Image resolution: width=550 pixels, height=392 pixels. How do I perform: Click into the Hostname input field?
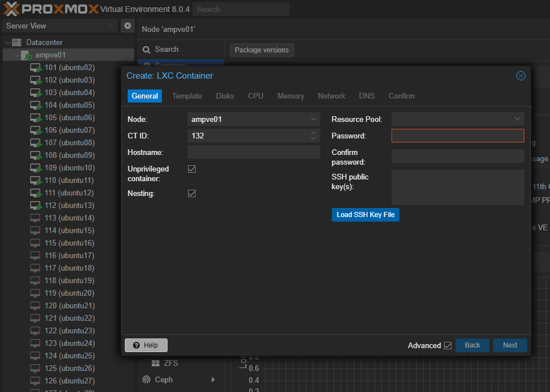(254, 152)
